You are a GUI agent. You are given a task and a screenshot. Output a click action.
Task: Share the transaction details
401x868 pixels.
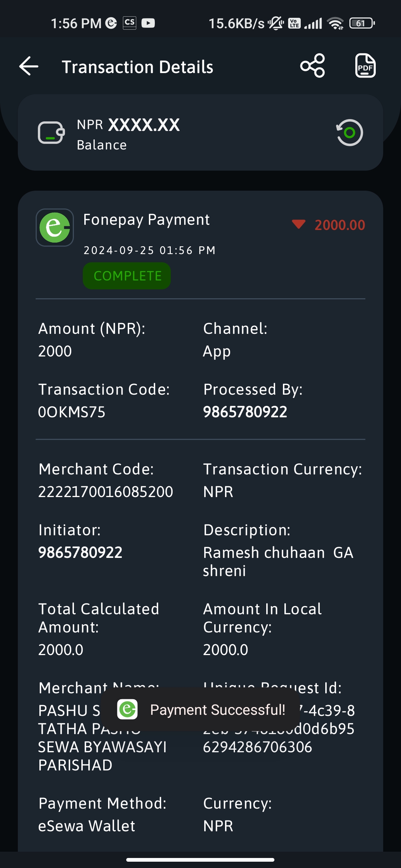point(313,66)
